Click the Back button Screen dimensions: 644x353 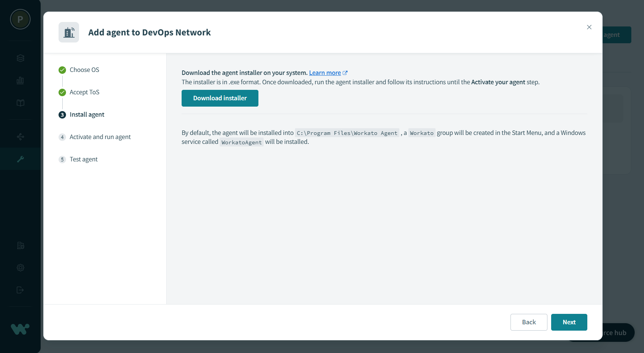coord(528,322)
